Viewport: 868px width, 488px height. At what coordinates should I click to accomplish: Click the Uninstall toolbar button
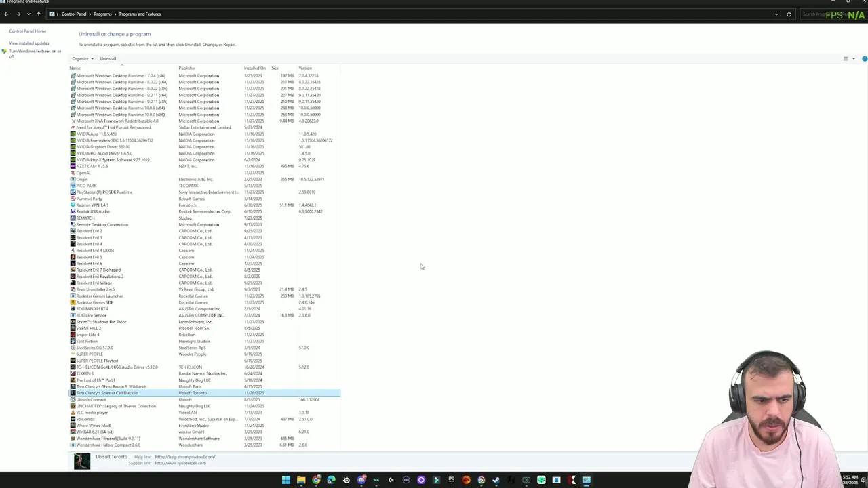coord(108,58)
